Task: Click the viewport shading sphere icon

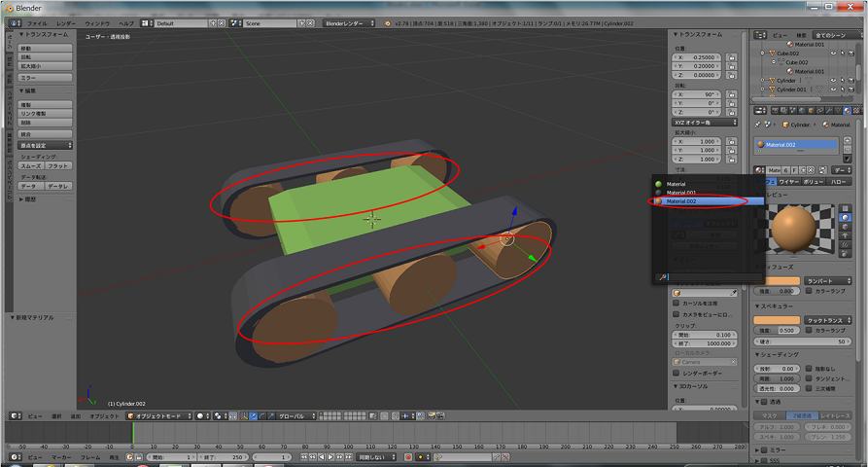Action: [x=200, y=415]
